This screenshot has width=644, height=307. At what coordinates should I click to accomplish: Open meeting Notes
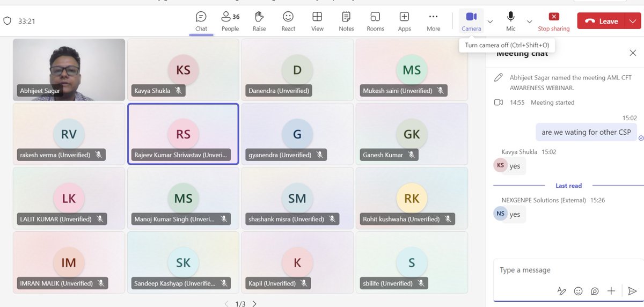pos(346,21)
